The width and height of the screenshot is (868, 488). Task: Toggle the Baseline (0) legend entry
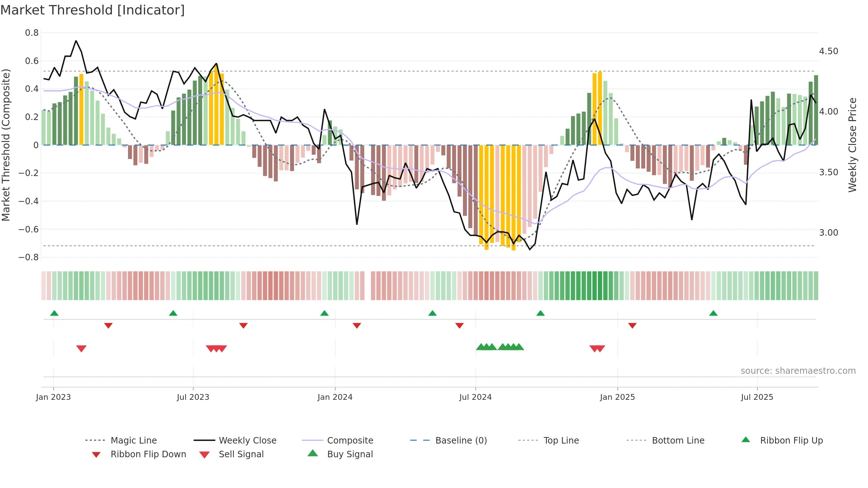click(448, 440)
